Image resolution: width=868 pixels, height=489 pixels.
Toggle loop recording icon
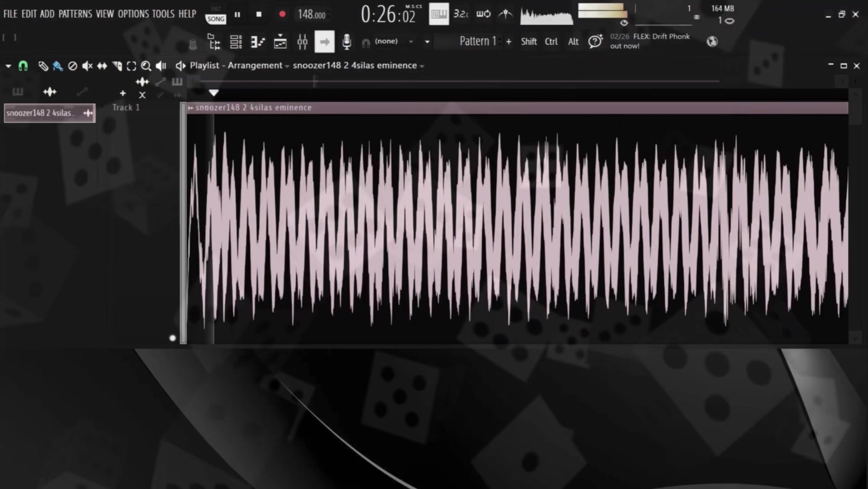pyautogui.click(x=483, y=14)
